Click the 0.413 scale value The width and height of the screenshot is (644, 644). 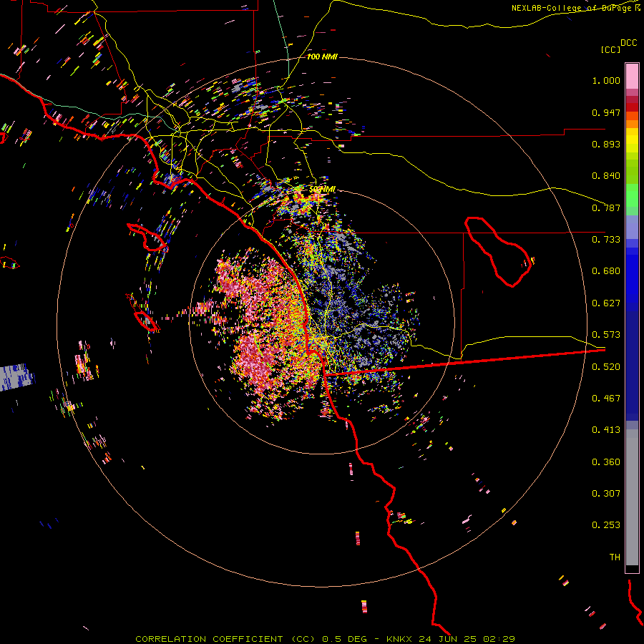click(606, 430)
